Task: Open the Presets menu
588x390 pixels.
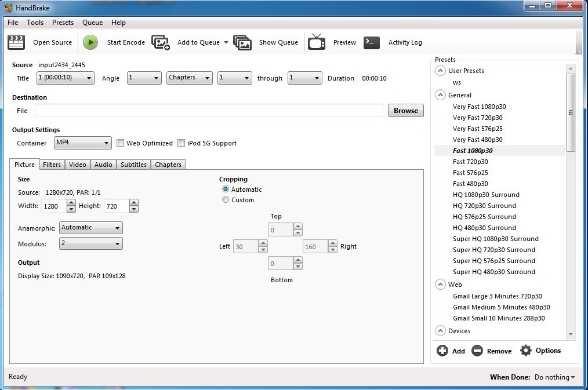Action: tap(63, 23)
